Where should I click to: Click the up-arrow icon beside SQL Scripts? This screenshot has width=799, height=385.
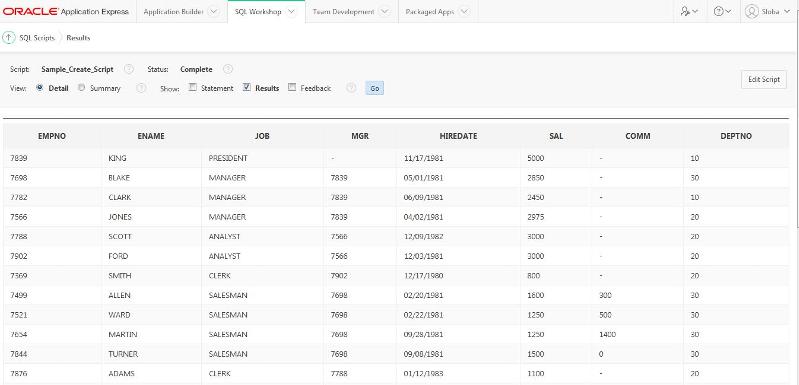[9, 38]
